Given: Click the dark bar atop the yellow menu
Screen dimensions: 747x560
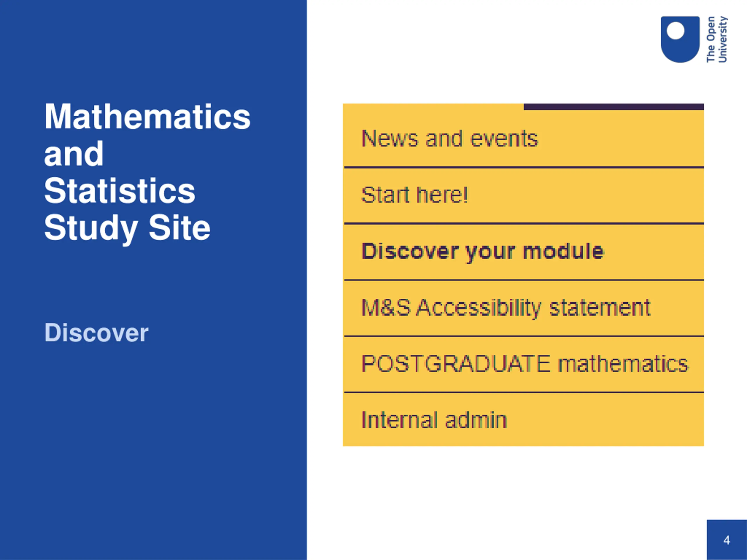Looking at the screenshot, I should [x=614, y=107].
